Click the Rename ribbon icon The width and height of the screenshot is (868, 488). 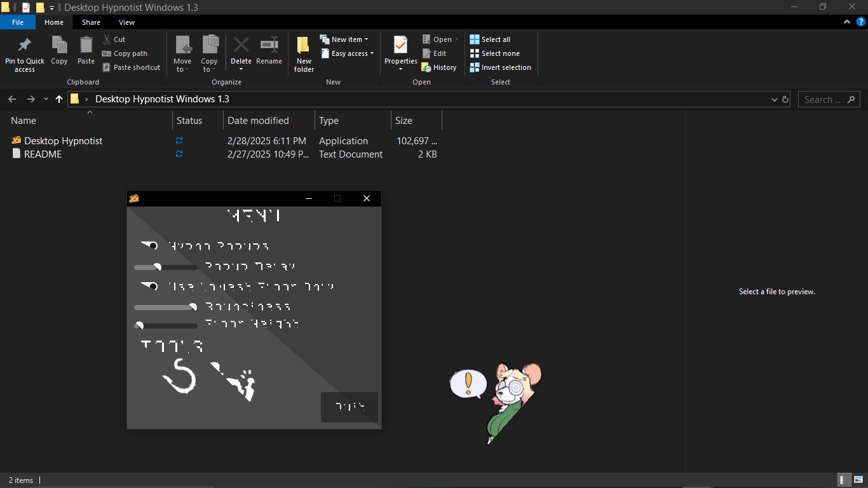pos(269,44)
